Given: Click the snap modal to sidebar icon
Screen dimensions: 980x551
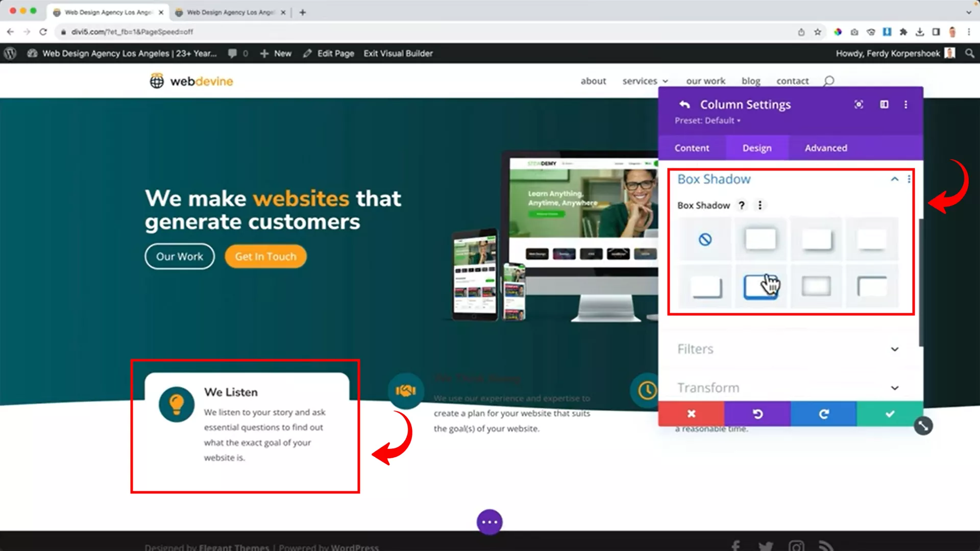Looking at the screenshot, I should [x=884, y=105].
